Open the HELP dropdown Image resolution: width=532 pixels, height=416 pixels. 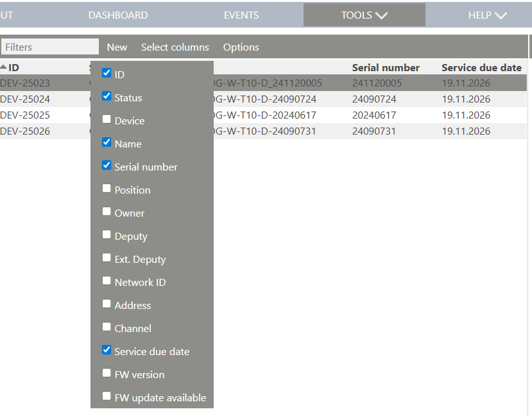click(486, 15)
